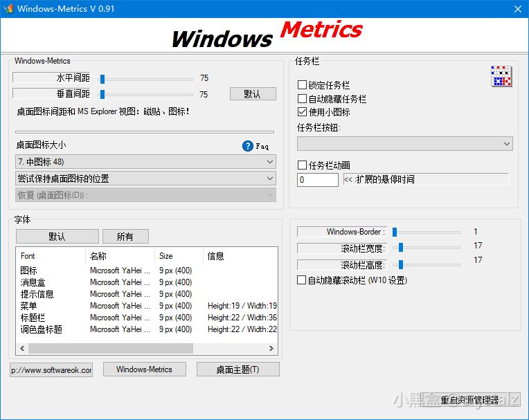Open the softwareok.com link
This screenshot has width=529, height=420.
[51, 369]
